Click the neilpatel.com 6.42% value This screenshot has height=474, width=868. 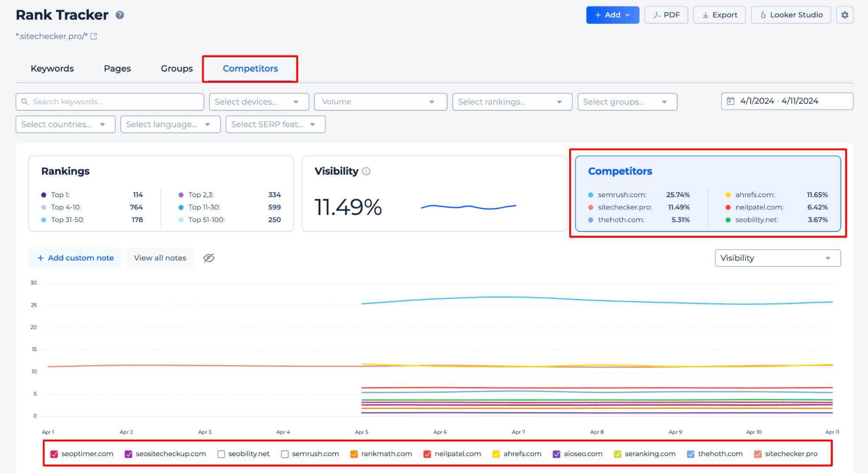[818, 207]
